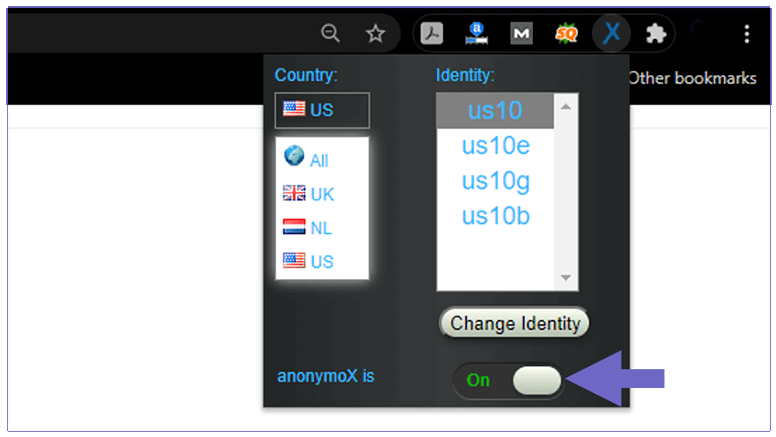776x437 pixels.
Task: Open the Extensions puzzle piece menu
Action: click(x=656, y=34)
